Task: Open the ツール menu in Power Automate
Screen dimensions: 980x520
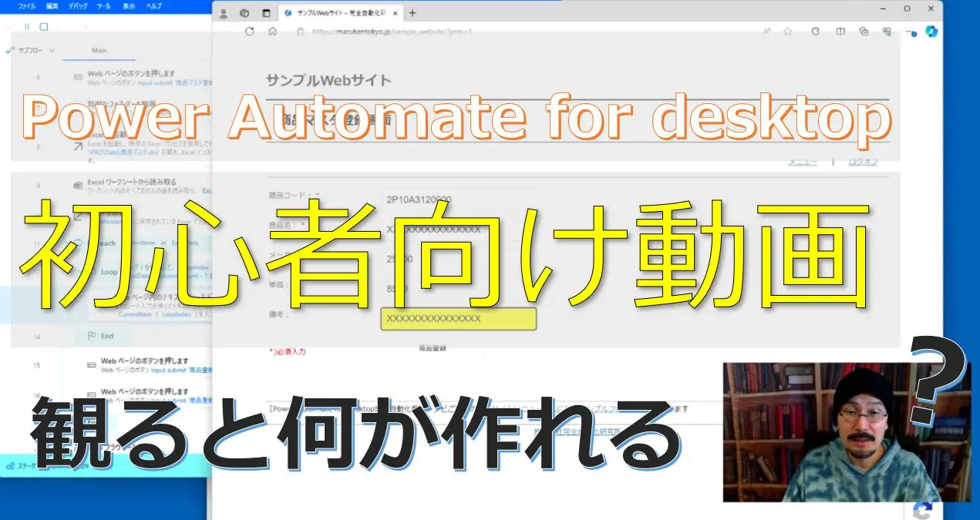Action: coord(104,5)
